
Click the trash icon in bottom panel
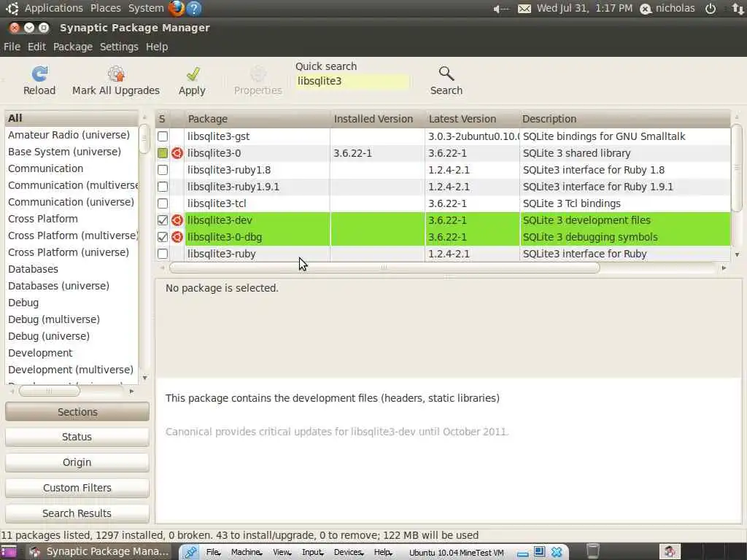pyautogui.click(x=592, y=551)
